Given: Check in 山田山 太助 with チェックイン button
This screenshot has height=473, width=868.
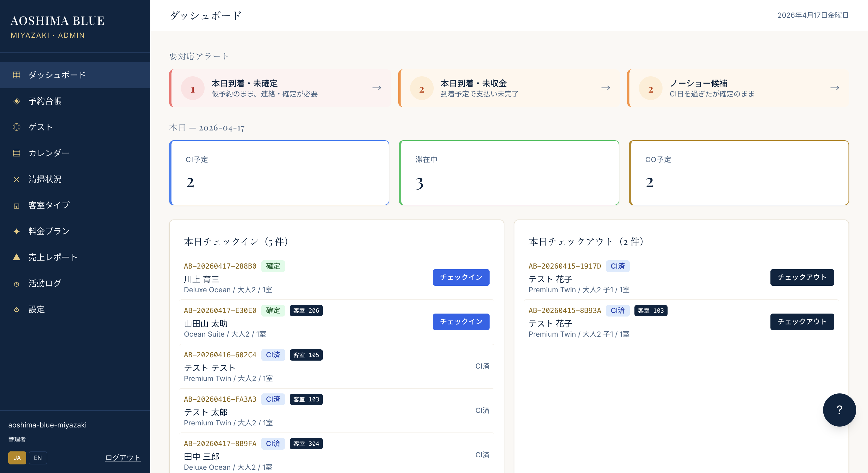Looking at the screenshot, I should coord(461,322).
